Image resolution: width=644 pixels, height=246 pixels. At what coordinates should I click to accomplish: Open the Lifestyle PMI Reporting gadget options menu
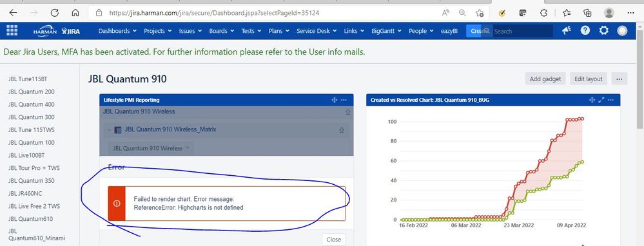click(344, 100)
